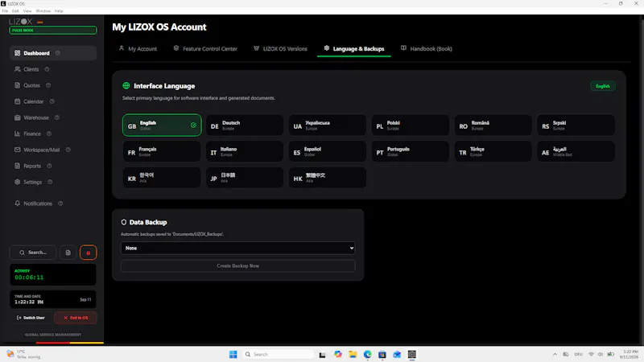The width and height of the screenshot is (644, 362).
Task: Click the green English badge in Interface Language
Action: [x=602, y=86]
